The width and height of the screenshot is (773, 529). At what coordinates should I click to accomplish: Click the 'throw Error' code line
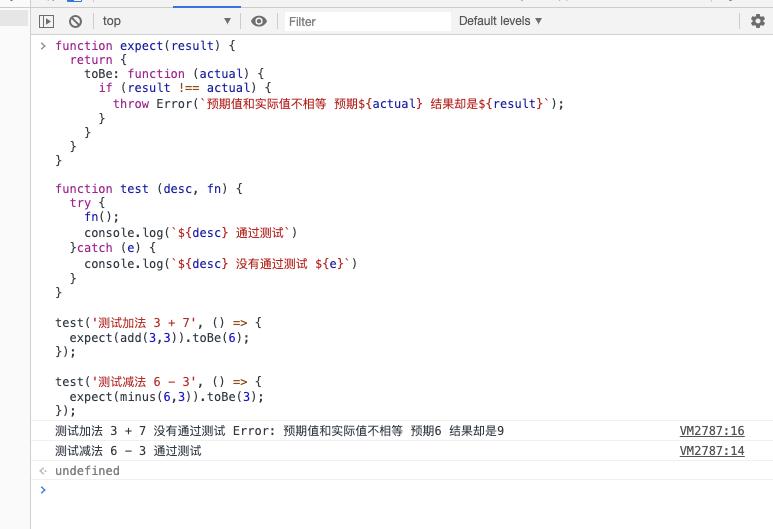(x=338, y=104)
